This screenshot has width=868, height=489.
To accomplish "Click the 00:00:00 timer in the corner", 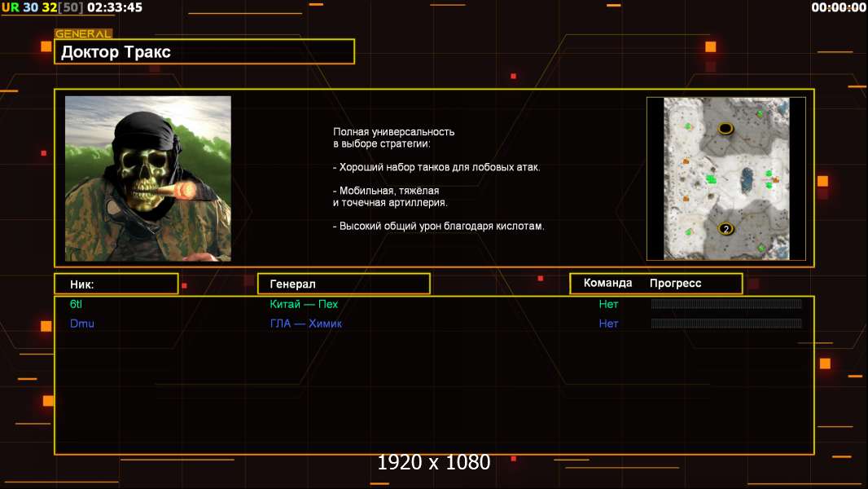I will tap(838, 7).
